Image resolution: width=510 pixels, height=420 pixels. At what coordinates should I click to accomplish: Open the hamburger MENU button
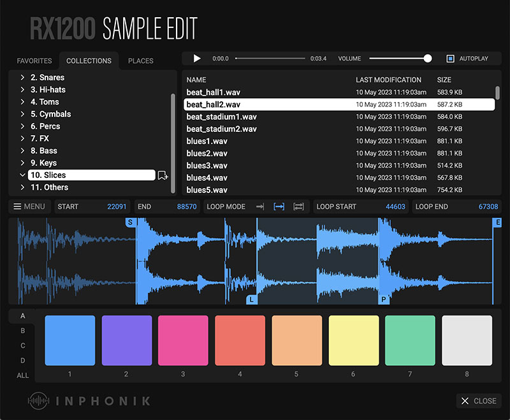tap(29, 206)
